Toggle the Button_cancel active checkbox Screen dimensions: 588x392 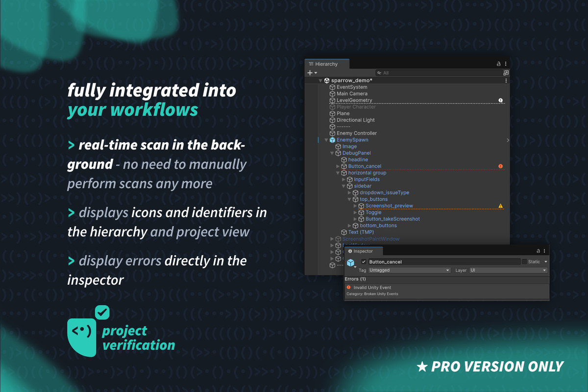364,262
